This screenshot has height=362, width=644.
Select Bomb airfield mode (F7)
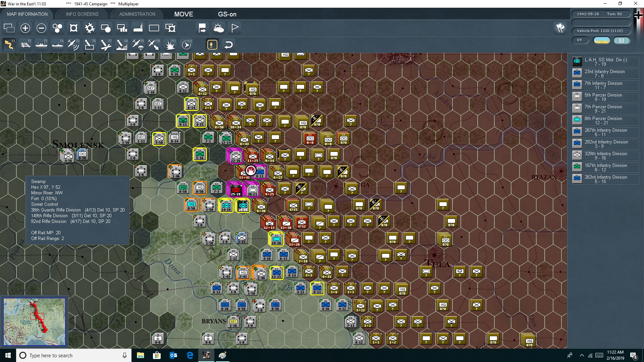click(x=106, y=45)
